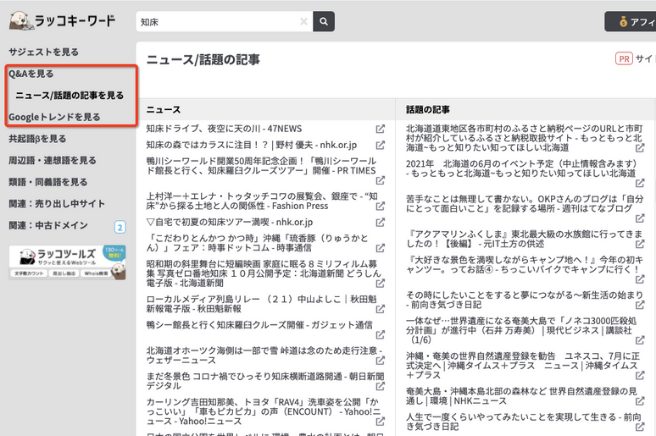Click external link icon for NHKニュース article
The width and height of the screenshot is (656, 436).
pyautogui.click(x=640, y=401)
